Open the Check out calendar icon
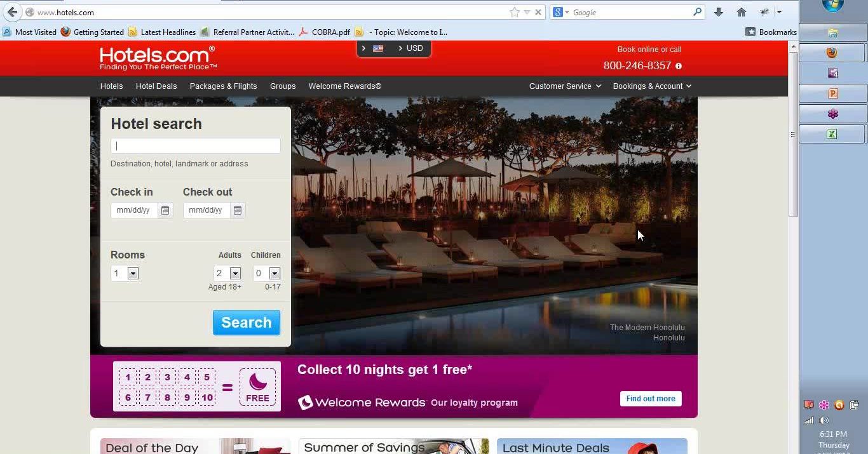Image resolution: width=868 pixels, height=454 pixels. [x=238, y=210]
